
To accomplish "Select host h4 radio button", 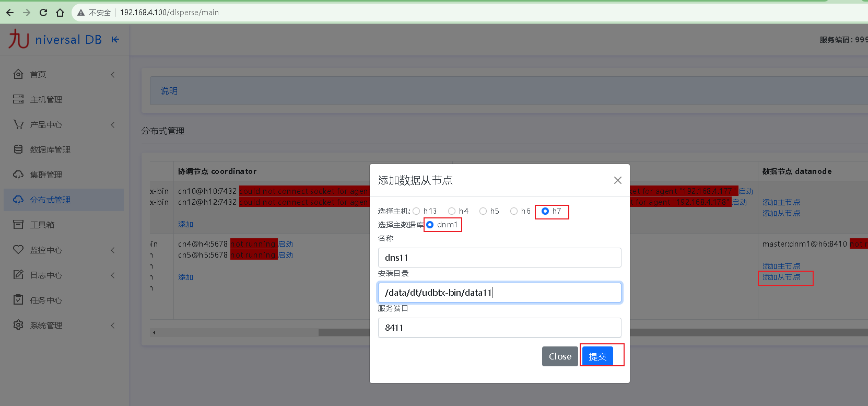I will [x=452, y=211].
